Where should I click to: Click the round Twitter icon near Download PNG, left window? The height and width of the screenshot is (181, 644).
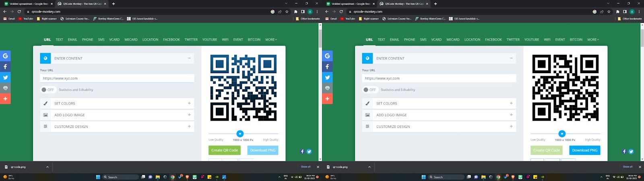pyautogui.click(x=309, y=152)
